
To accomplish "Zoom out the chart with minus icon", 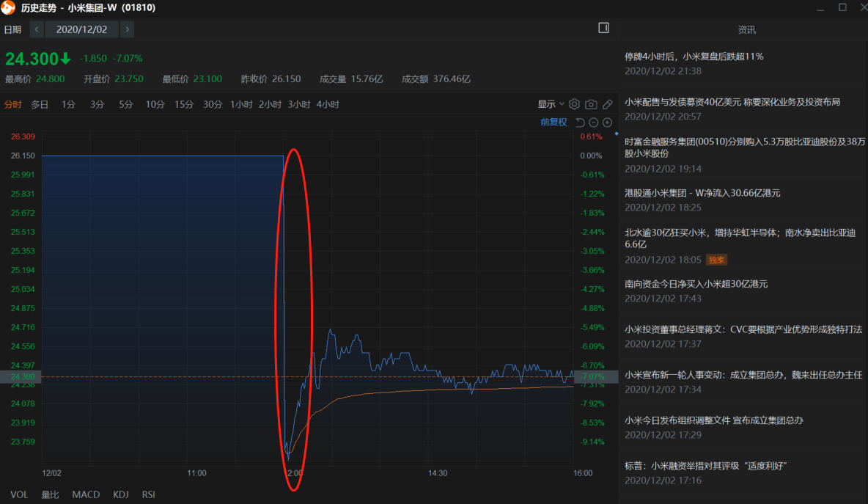I will tap(593, 123).
